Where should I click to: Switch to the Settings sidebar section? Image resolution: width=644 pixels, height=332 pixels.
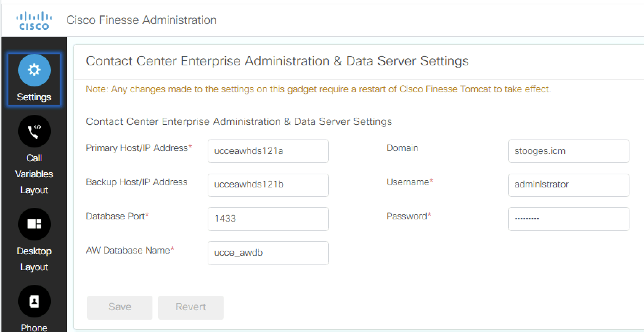pos(34,97)
